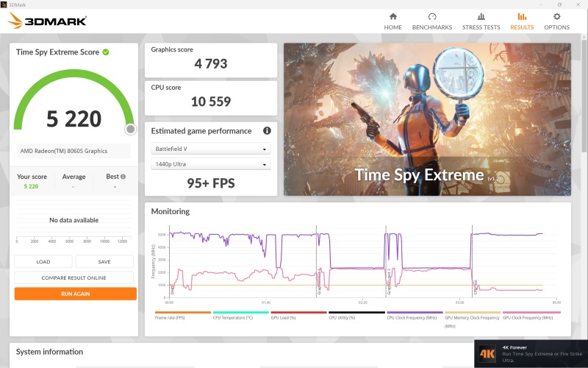Click the green validation checkmark icon
The image size is (588, 368).
point(106,52)
